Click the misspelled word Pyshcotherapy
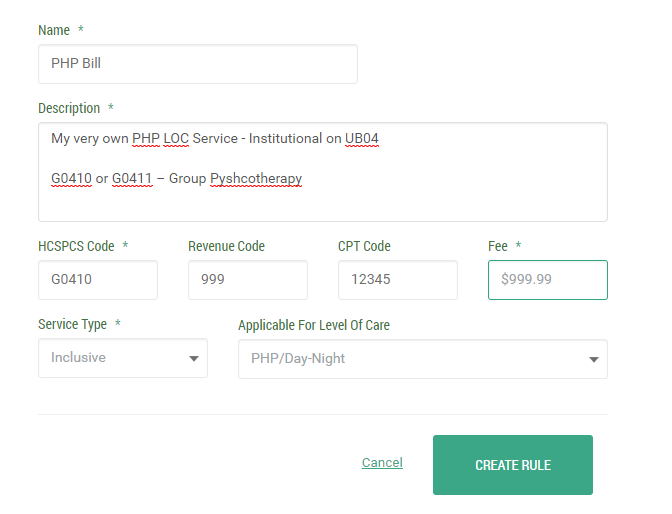The height and width of the screenshot is (514, 672). (x=256, y=179)
